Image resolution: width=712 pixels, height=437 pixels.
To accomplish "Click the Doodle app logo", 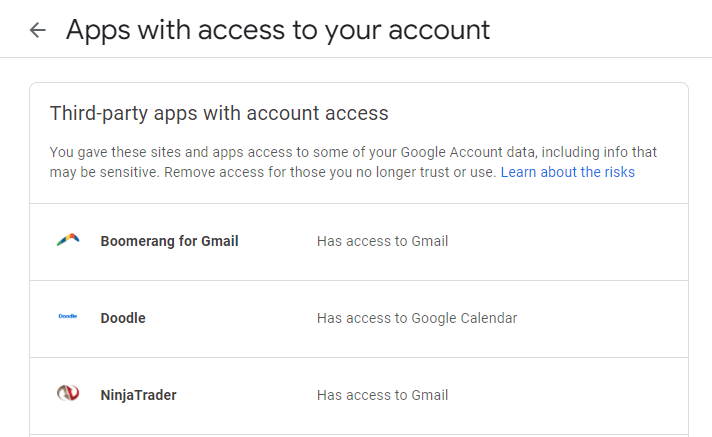I will coord(68,318).
